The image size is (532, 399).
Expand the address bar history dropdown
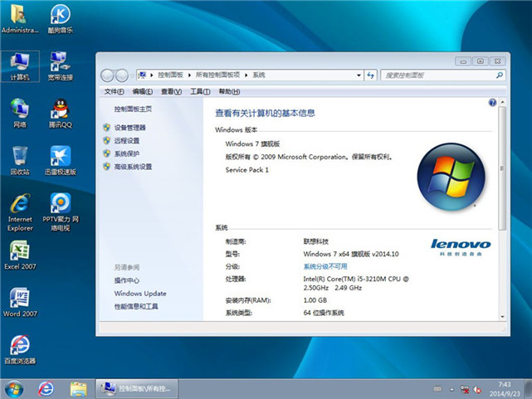[x=359, y=75]
